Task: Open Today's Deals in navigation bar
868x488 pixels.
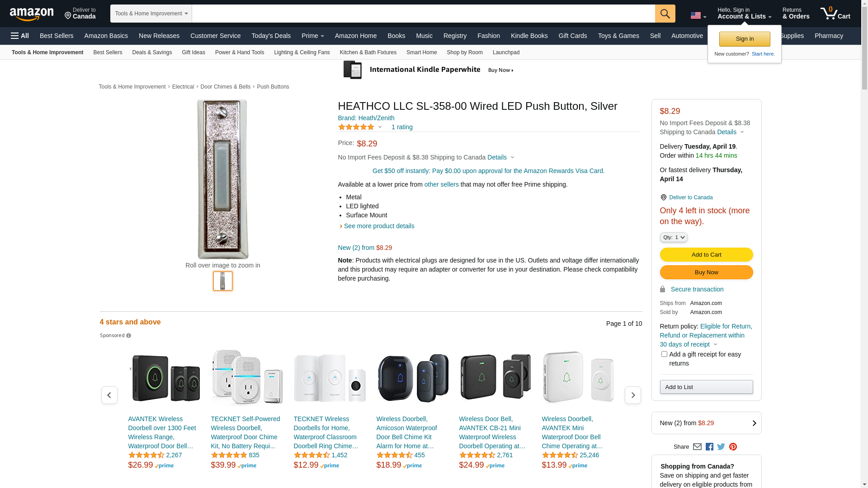Action: click(x=271, y=36)
